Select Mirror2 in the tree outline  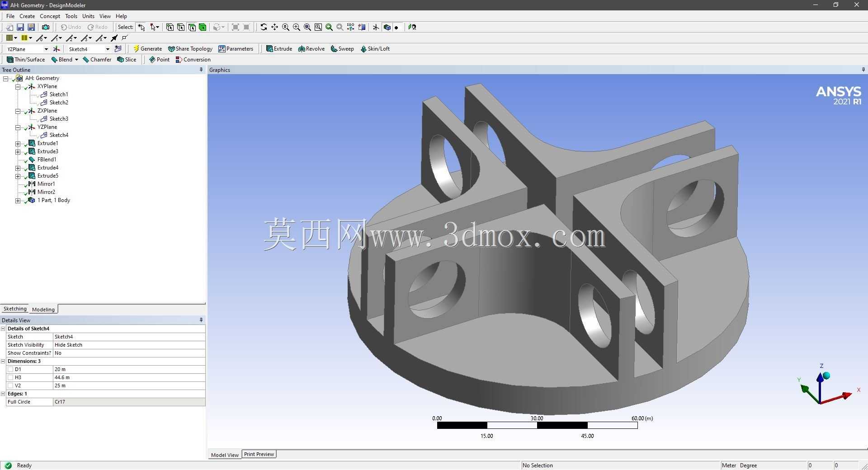tap(46, 192)
